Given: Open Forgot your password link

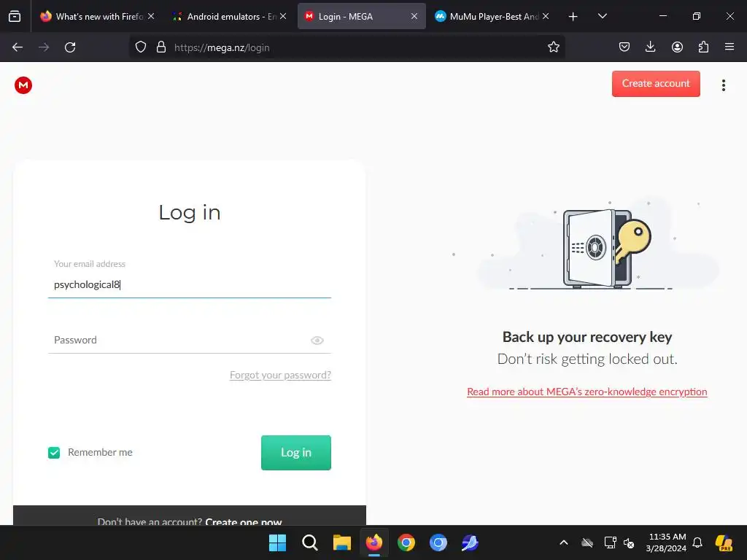Looking at the screenshot, I should pos(280,375).
